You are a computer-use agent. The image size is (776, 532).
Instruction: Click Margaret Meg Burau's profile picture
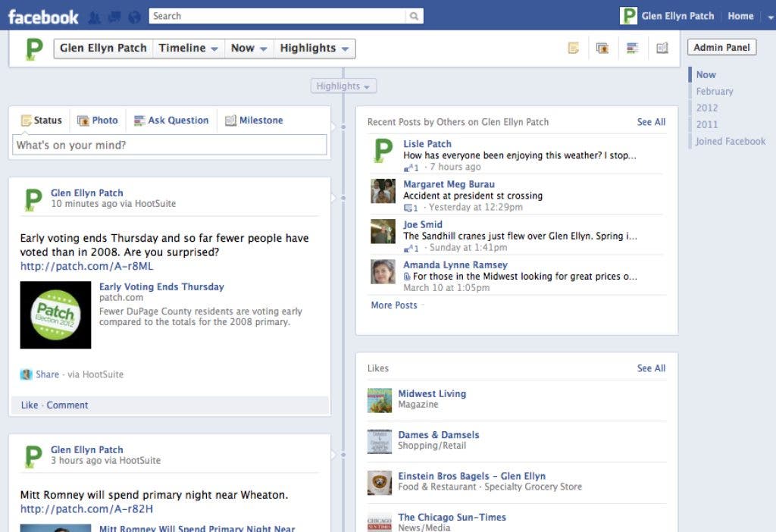point(383,191)
